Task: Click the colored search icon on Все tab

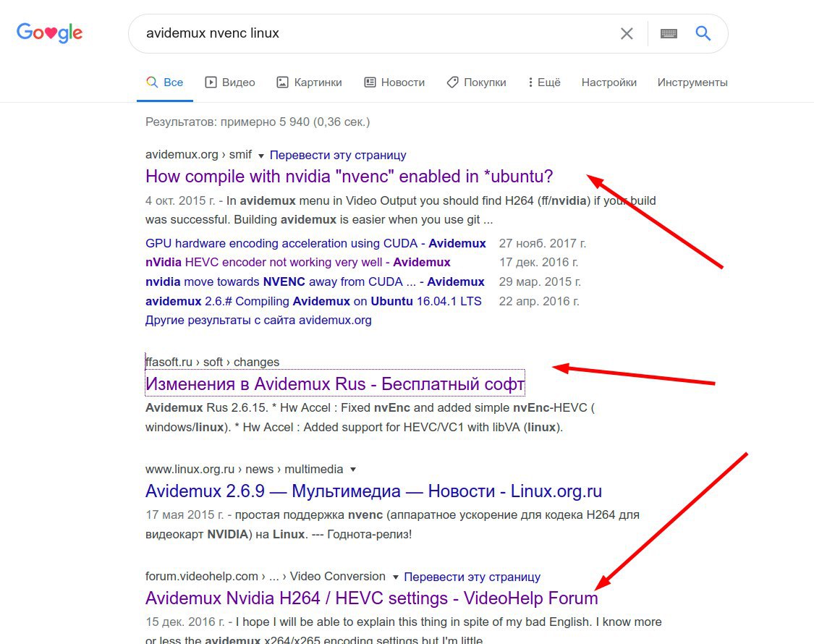Action: [152, 82]
